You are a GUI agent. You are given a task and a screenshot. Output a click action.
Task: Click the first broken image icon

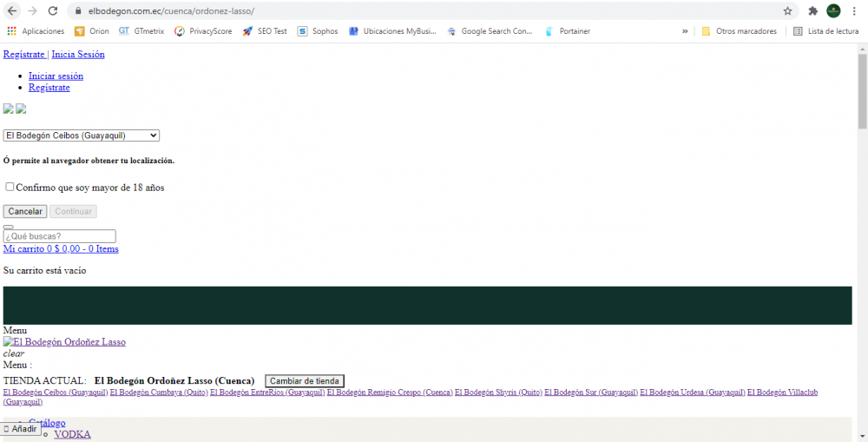[9, 109]
